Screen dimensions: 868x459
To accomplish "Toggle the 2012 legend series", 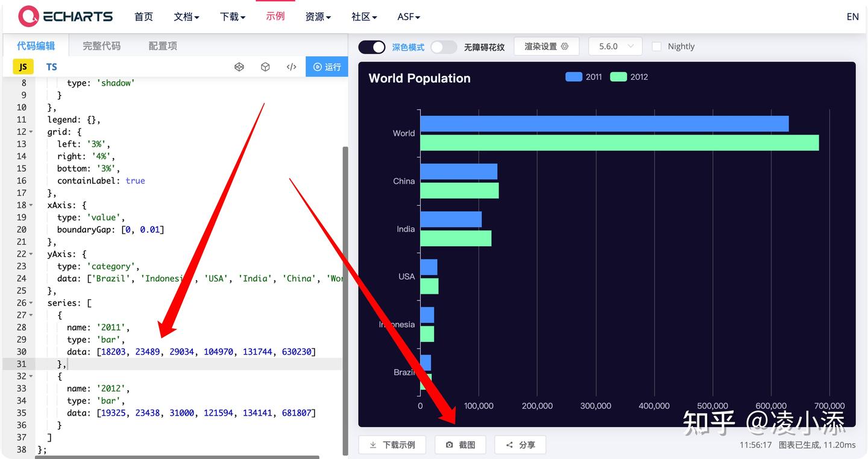I will coord(629,77).
